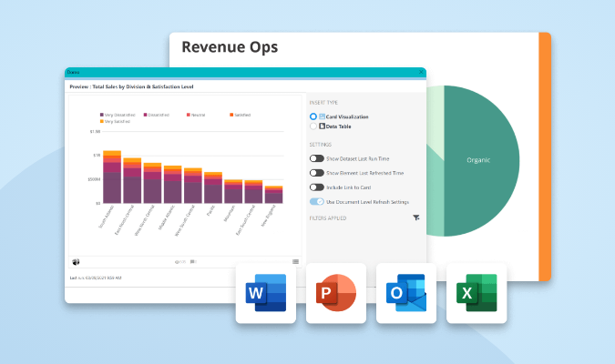Click the '$500M' y-axis value
The height and width of the screenshot is (364, 615).
click(94, 179)
